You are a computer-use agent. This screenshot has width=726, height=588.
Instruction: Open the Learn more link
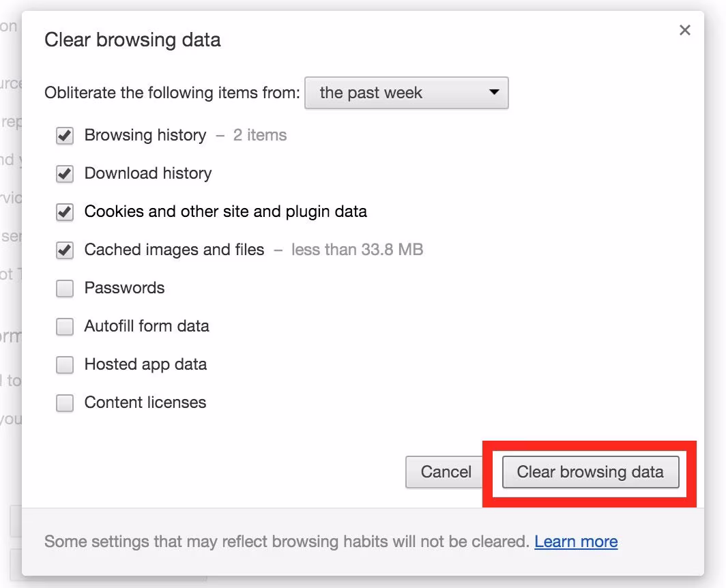576,542
